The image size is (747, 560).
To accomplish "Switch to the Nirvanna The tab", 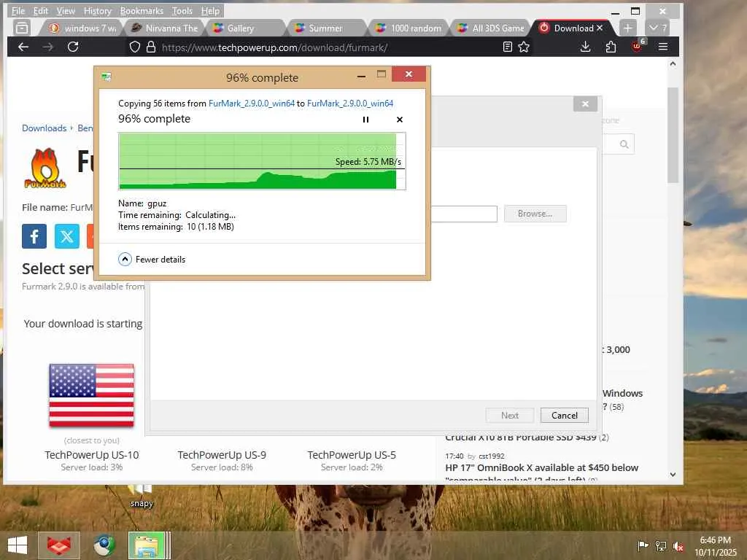I will coord(165,28).
